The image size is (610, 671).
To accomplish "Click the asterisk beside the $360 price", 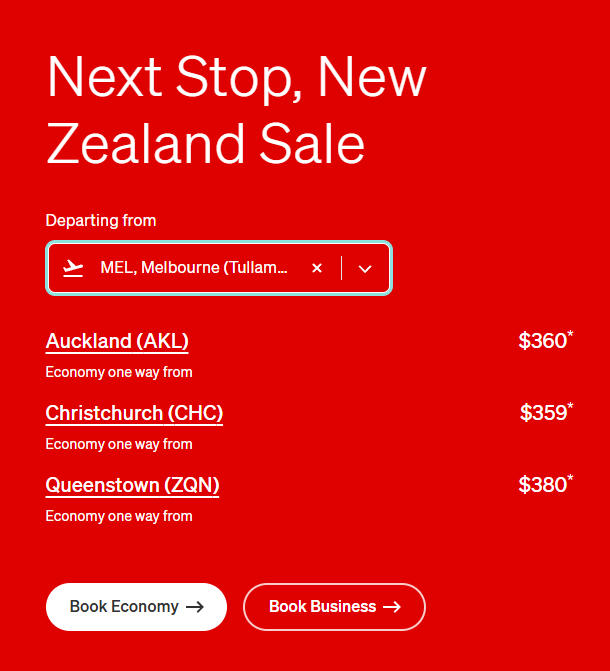I will (571, 334).
